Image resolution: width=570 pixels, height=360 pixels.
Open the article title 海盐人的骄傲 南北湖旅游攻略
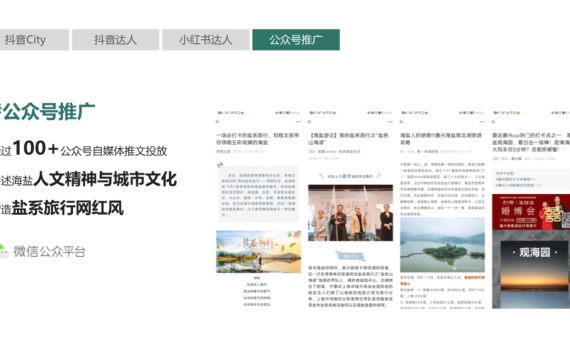[441, 139]
